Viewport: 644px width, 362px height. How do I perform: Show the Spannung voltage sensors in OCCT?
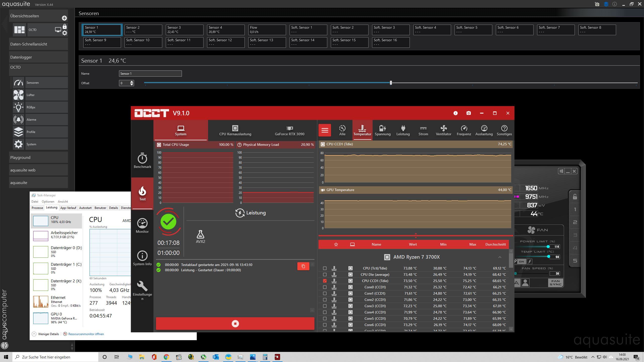383,130
